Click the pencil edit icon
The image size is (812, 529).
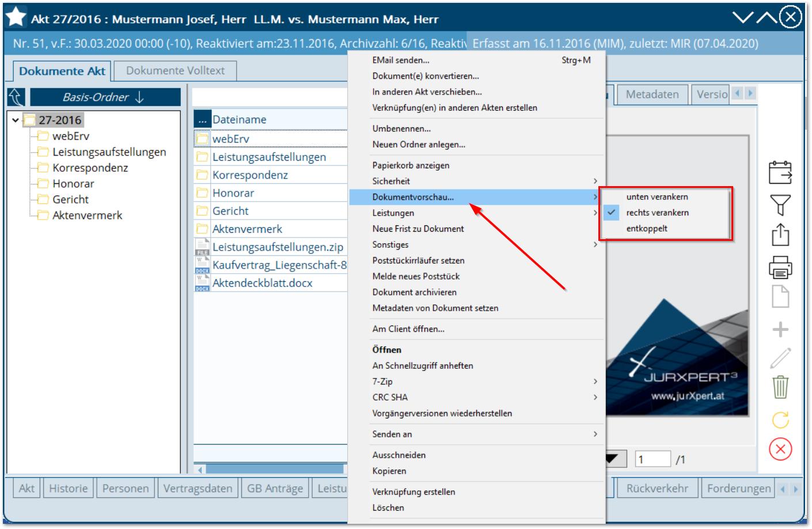[780, 358]
